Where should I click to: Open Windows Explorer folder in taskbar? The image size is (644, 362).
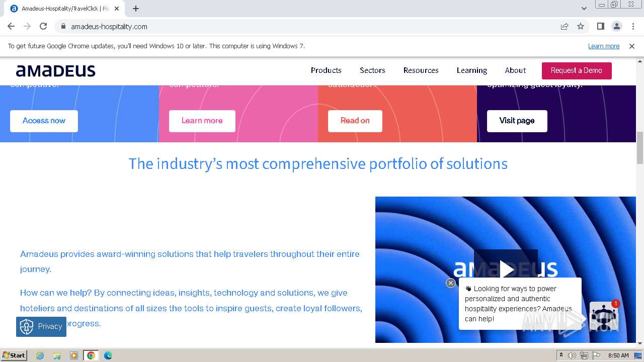coord(57,355)
